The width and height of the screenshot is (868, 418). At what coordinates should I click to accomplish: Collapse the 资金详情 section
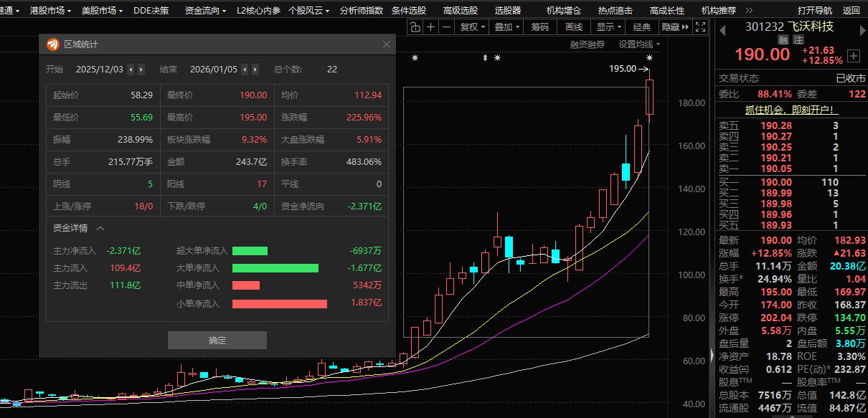point(100,228)
